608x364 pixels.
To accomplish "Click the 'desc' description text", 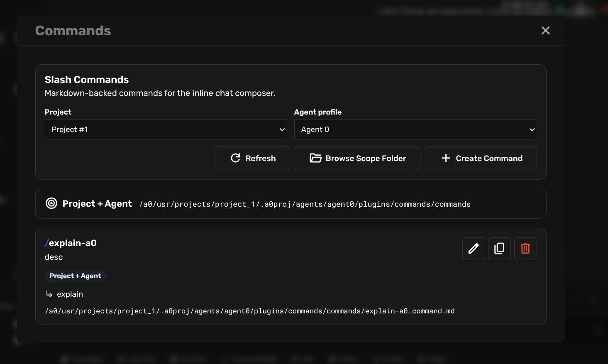I will [54, 257].
